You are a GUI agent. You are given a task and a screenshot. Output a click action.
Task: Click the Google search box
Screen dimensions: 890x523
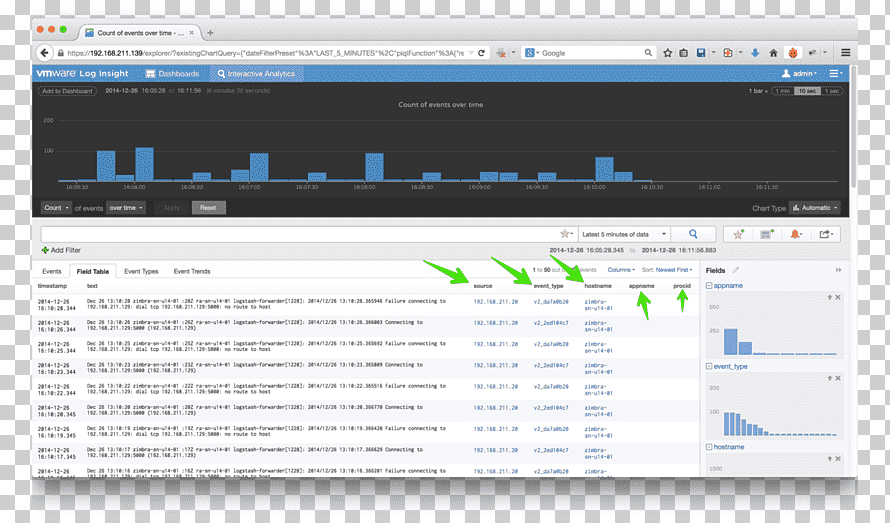[x=591, y=53]
